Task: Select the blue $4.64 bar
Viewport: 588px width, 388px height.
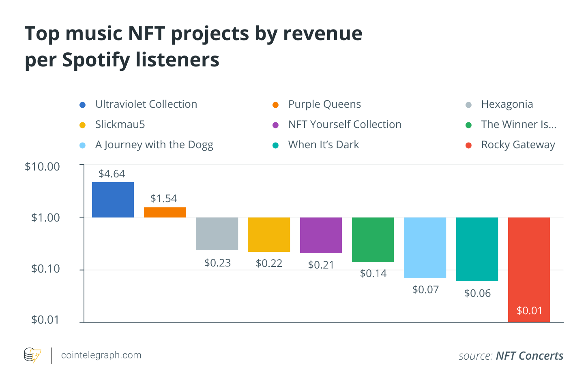Action: coord(113,200)
